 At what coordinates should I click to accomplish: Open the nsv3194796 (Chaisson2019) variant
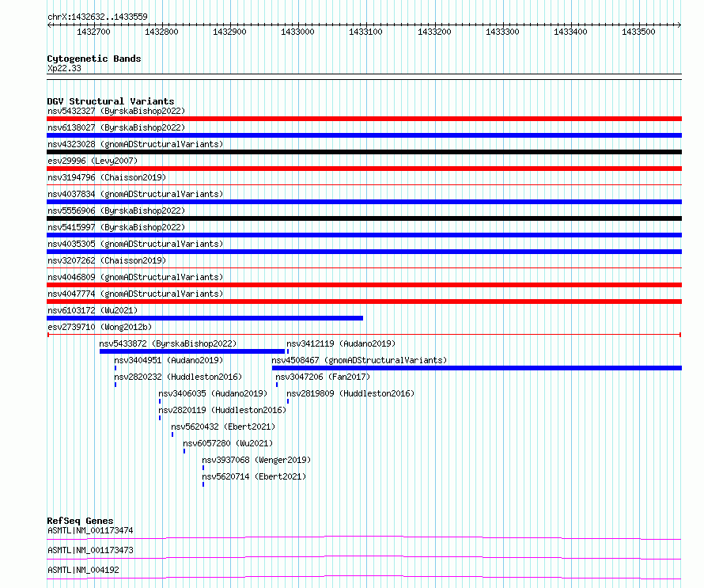[x=107, y=177]
